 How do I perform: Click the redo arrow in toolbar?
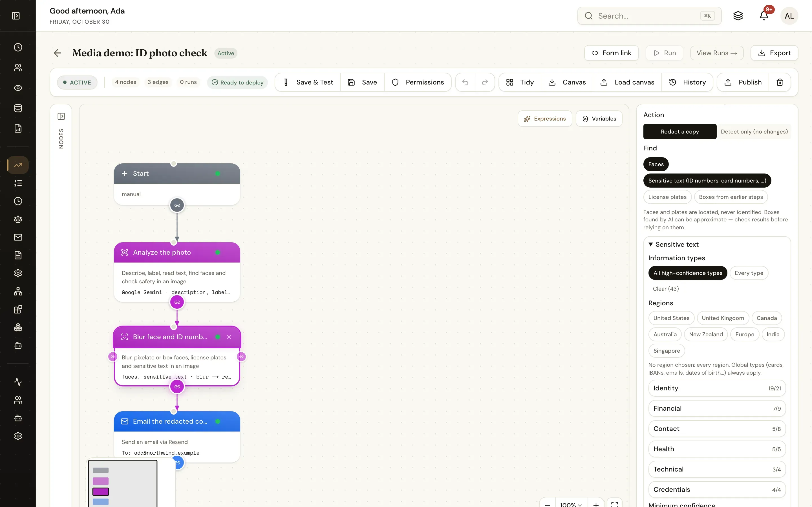pyautogui.click(x=485, y=82)
